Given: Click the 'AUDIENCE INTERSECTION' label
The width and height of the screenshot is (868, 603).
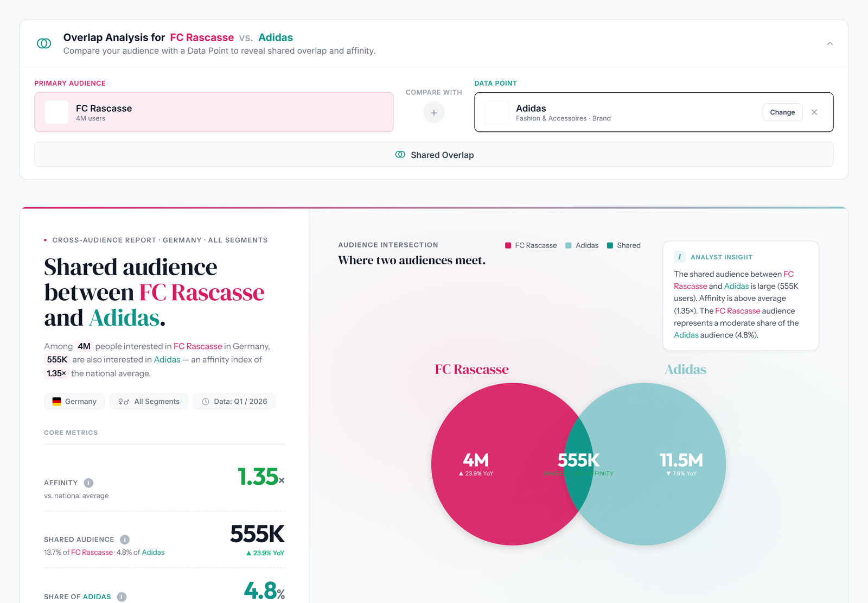Looking at the screenshot, I should coord(388,245).
